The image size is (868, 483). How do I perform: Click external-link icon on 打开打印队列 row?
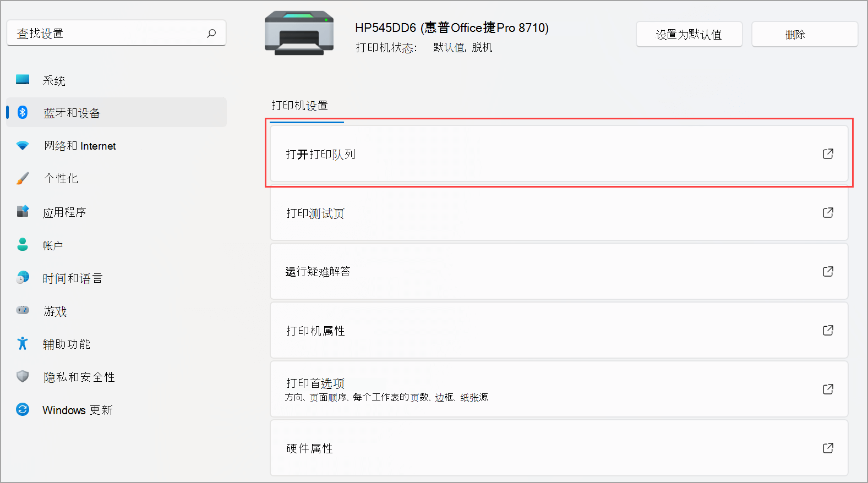(828, 154)
